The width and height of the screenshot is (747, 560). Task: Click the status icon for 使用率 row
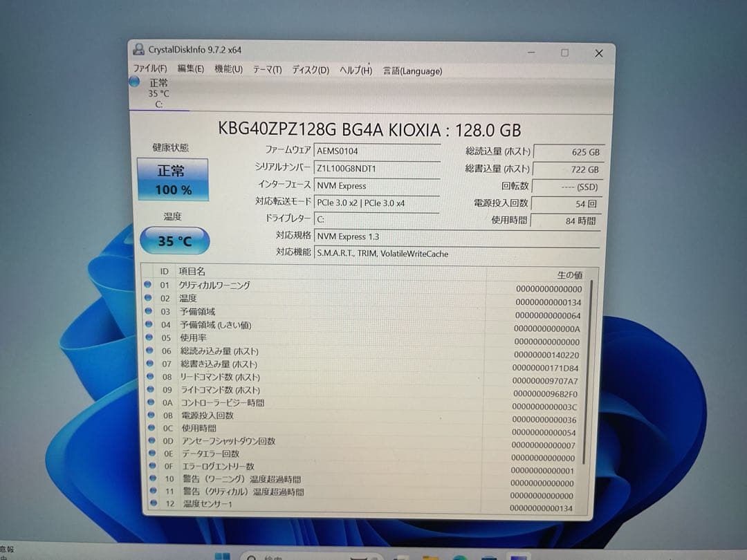coord(147,337)
